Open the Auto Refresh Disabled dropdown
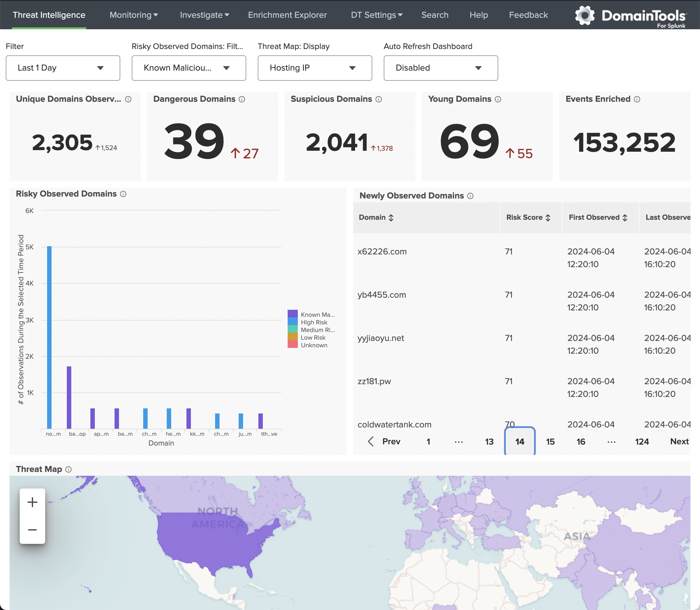This screenshot has width=700, height=610. [441, 68]
